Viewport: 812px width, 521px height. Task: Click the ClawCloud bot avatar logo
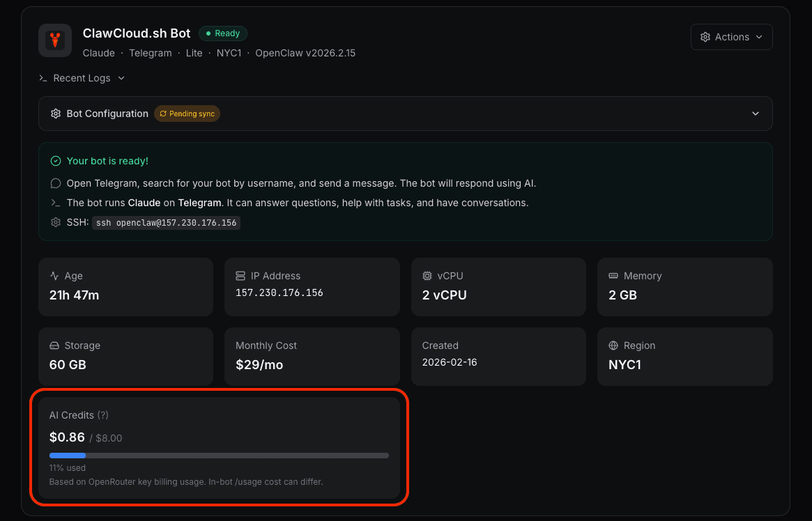coord(54,40)
